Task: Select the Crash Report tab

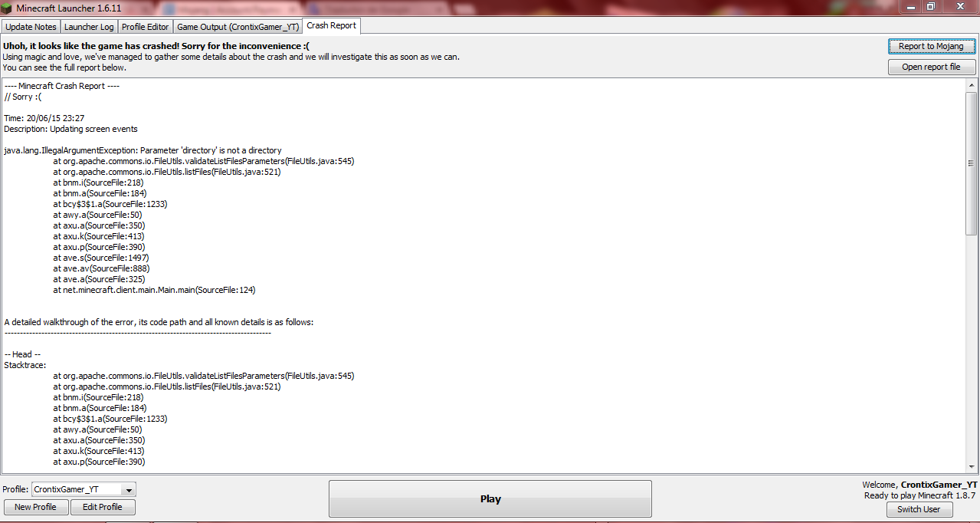Action: 331,25
